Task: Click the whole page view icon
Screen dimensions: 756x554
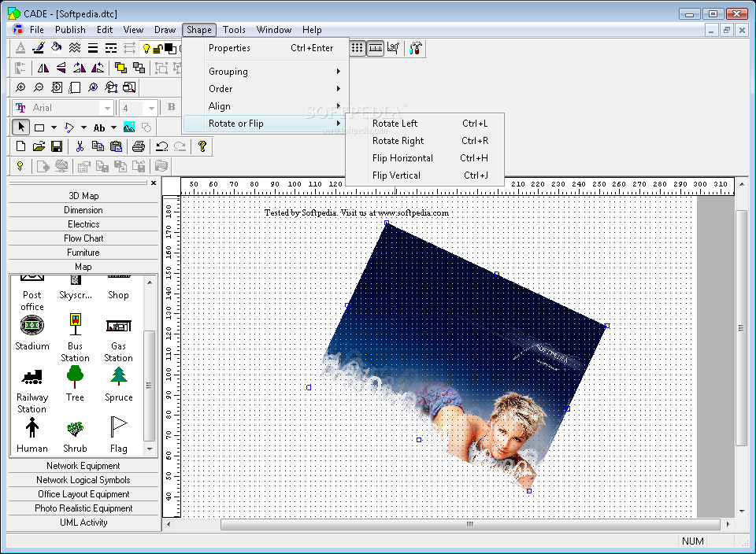Action: tap(75, 87)
